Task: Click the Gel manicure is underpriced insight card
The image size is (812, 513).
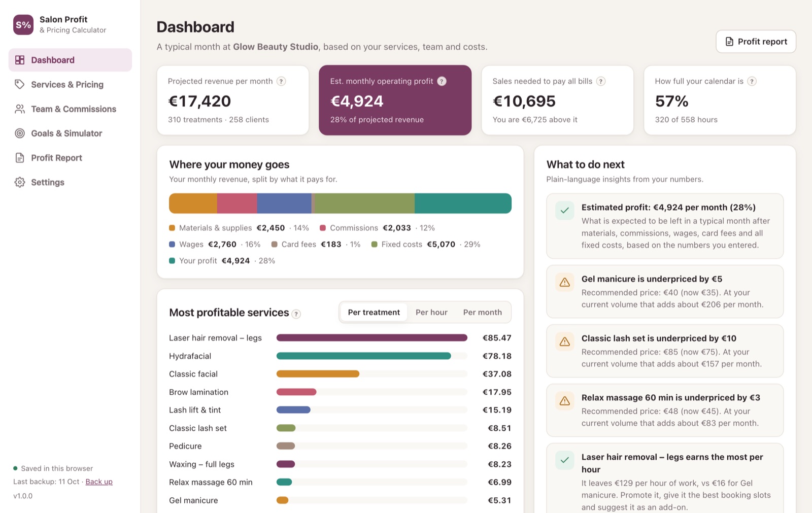Action: 665,292
